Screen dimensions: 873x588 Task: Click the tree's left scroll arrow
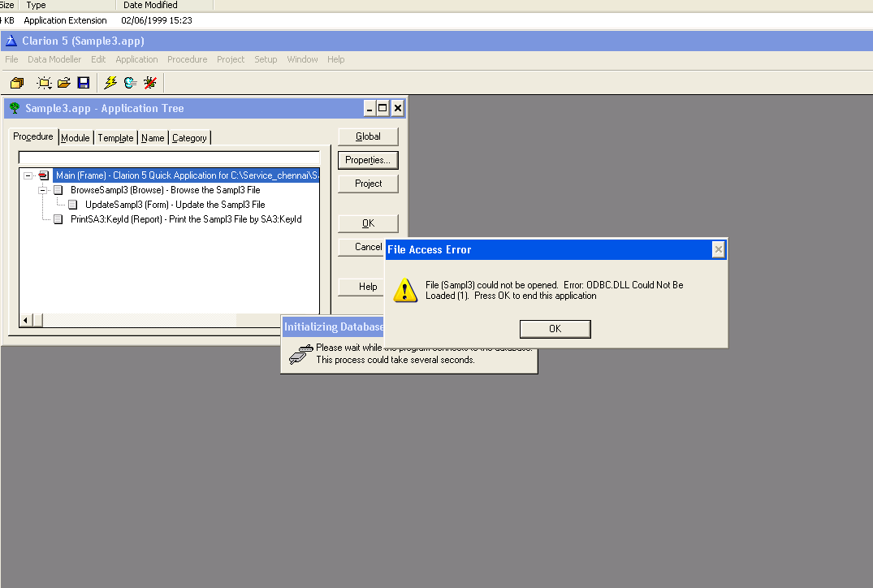(27, 321)
